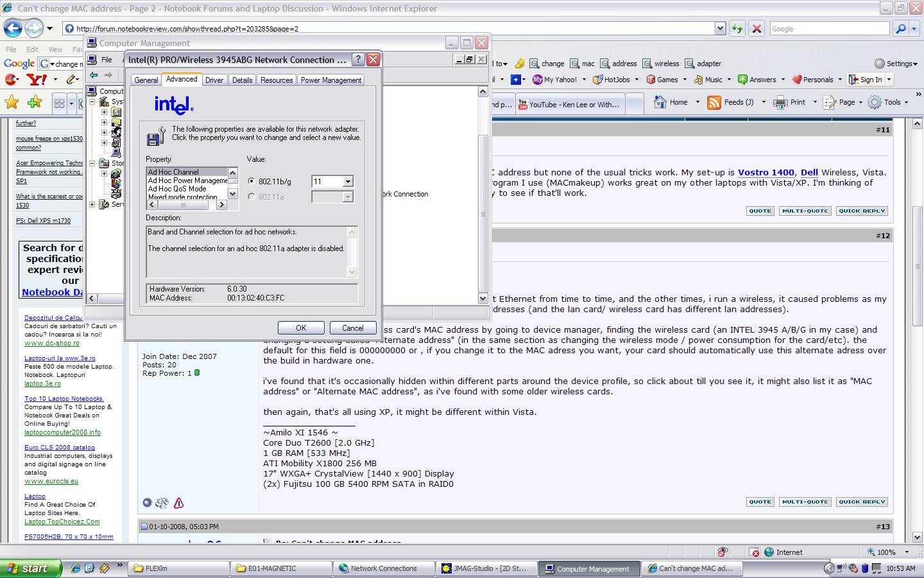924x578 pixels.
Task: Select Ad Hoc Power Management property
Action: pyautogui.click(x=187, y=180)
